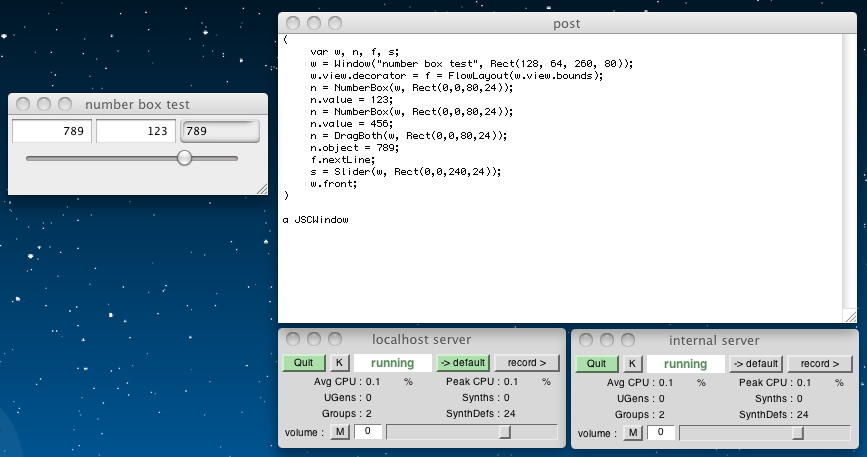The height and width of the screenshot is (457, 867).
Task: Click the DragBoth box showing 789
Action: point(219,131)
